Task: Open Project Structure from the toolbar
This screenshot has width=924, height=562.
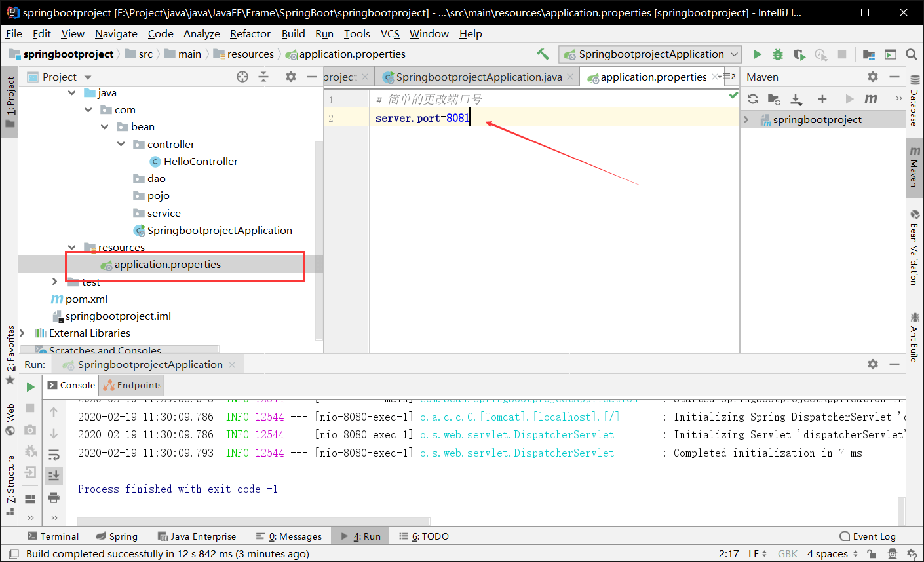Action: [x=869, y=54]
